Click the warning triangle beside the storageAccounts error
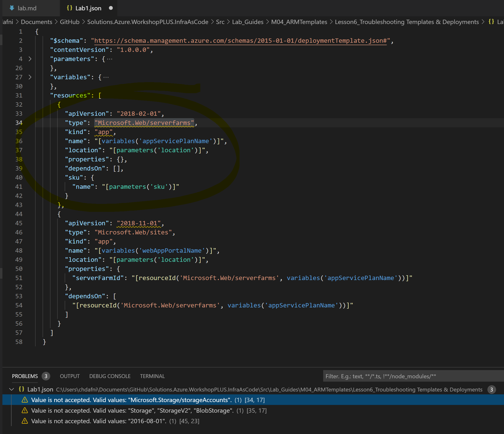The width and height of the screenshot is (504, 434). tap(25, 400)
